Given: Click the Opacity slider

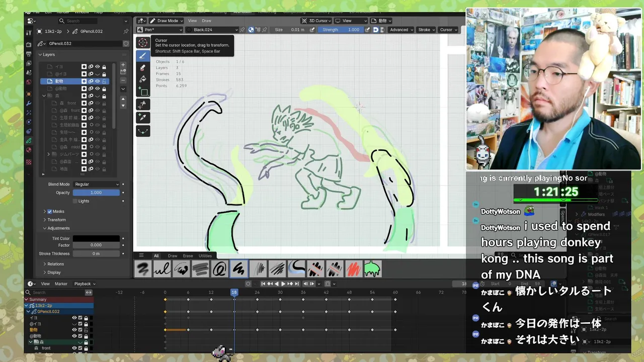Looking at the screenshot, I should coord(96,193).
